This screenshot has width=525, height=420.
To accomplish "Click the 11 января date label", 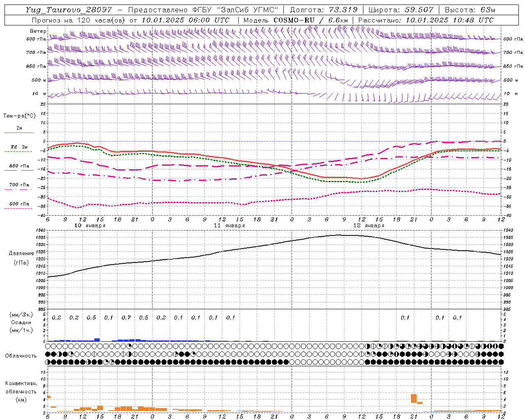I will [229, 226].
